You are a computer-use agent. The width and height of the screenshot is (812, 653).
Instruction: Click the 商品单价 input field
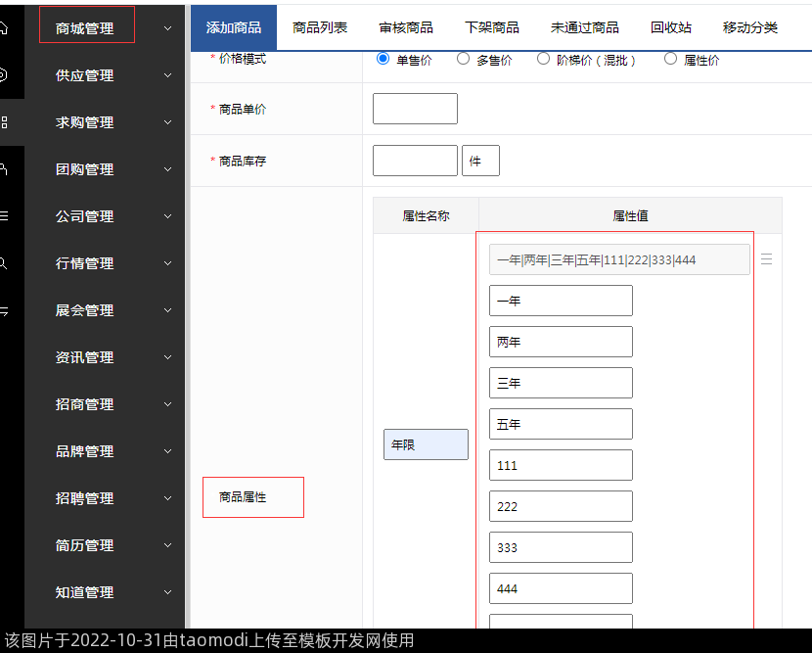point(415,109)
